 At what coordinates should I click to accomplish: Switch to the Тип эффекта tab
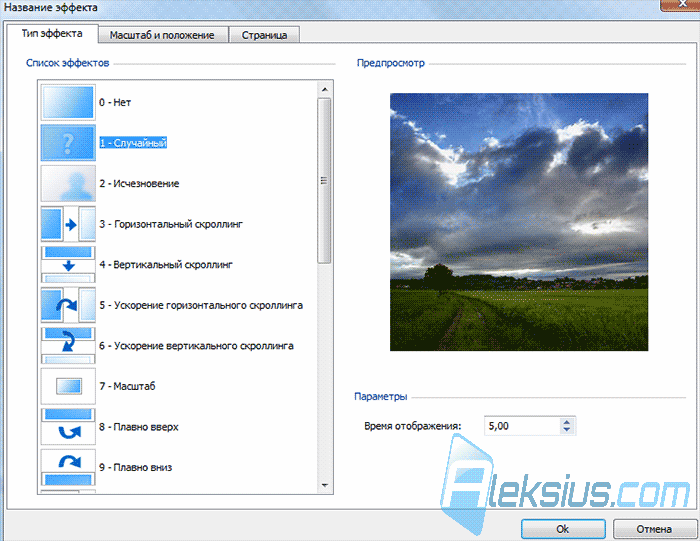coord(52,33)
